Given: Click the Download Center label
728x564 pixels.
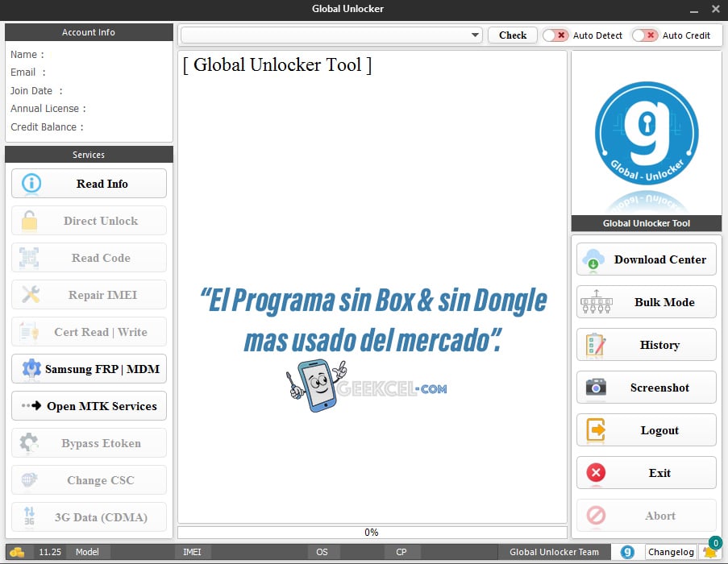Looking at the screenshot, I should tap(659, 259).
